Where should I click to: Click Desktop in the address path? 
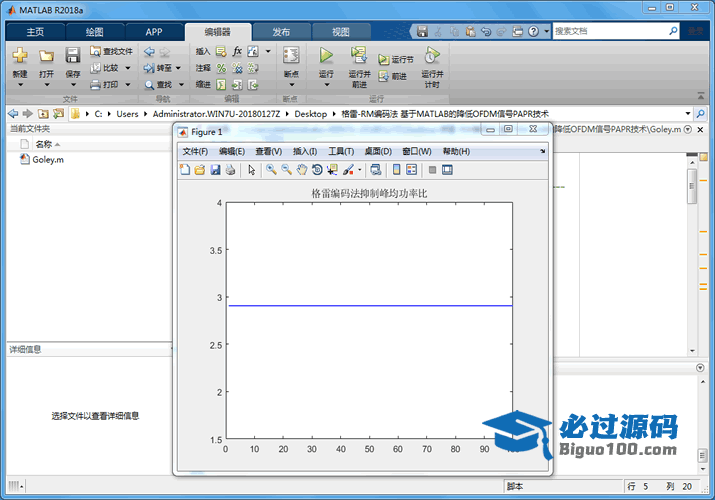pyautogui.click(x=311, y=114)
